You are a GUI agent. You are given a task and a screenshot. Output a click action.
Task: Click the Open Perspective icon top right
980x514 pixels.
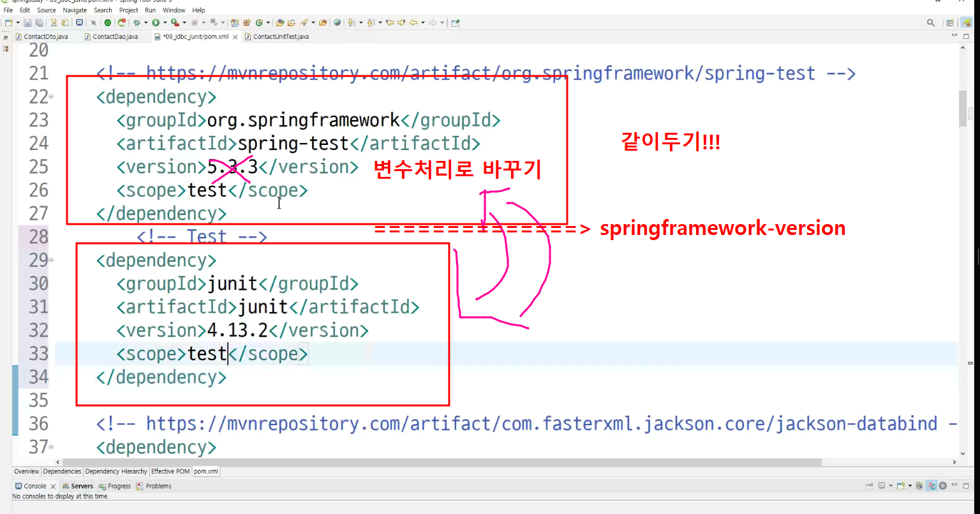tap(950, 22)
